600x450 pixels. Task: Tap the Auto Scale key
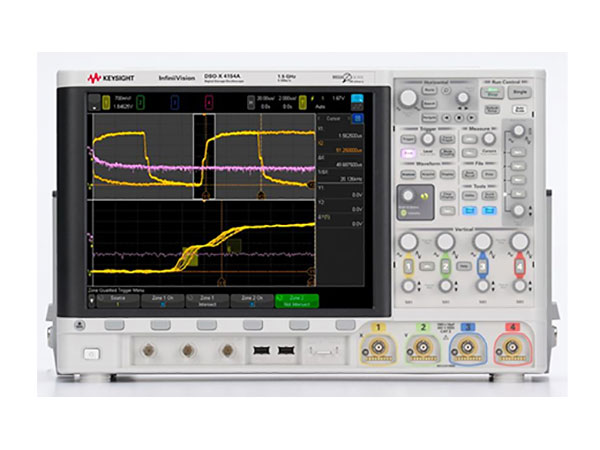point(519,110)
